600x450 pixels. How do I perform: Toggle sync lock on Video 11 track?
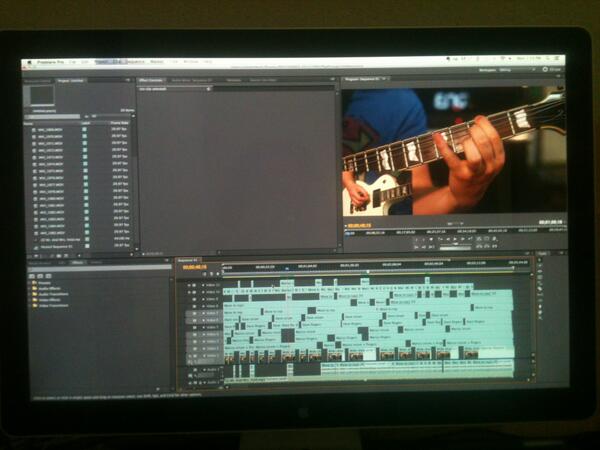pos(194,285)
